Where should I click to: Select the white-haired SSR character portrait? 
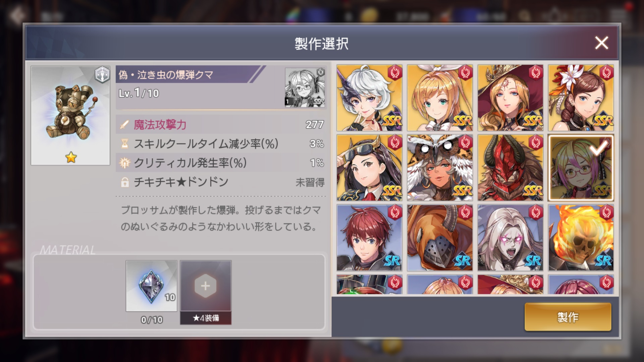369,98
